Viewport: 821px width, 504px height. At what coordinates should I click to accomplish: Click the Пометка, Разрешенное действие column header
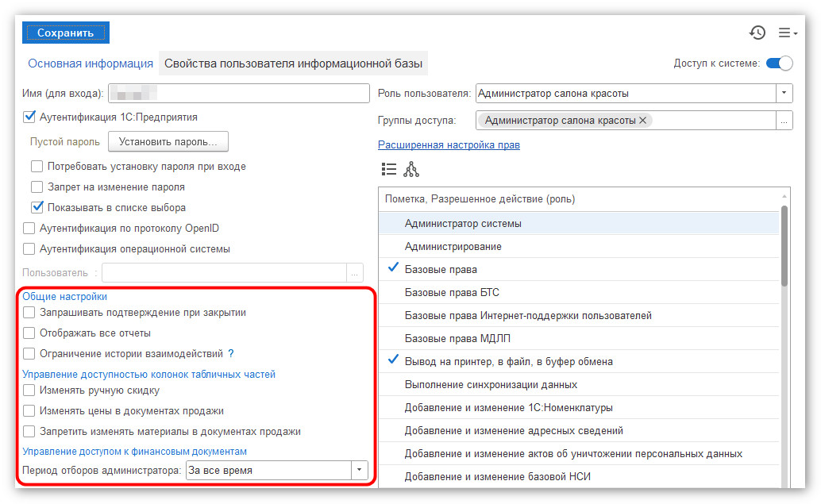click(x=579, y=199)
